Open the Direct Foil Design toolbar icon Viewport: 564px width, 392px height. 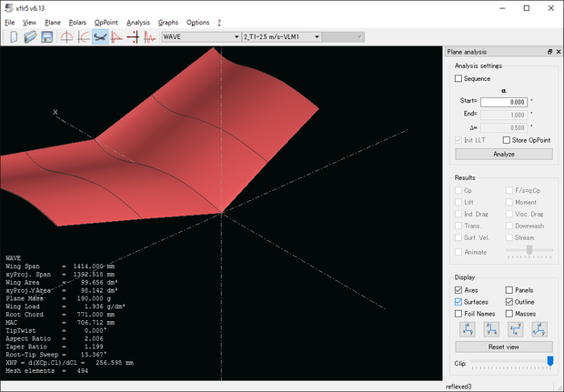pyautogui.click(x=66, y=36)
